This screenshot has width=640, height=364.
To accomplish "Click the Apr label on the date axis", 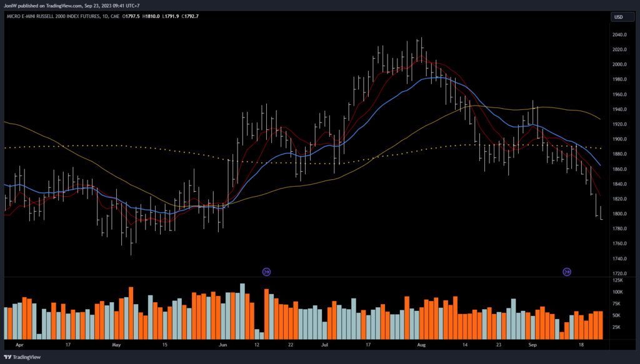I will pos(19,344).
